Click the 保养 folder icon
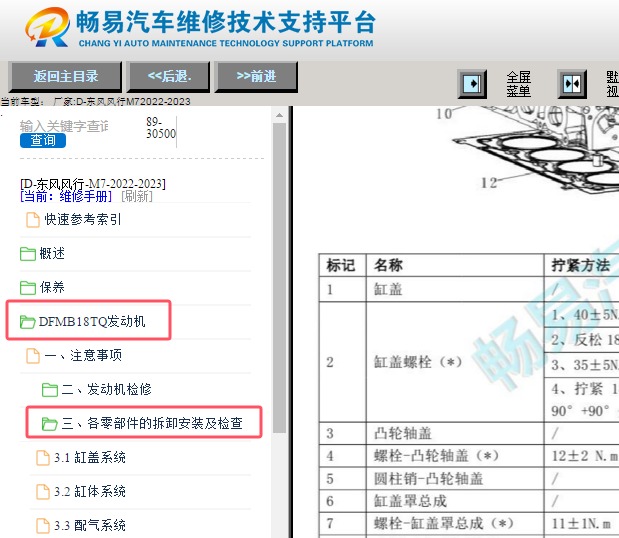 [x=28, y=288]
